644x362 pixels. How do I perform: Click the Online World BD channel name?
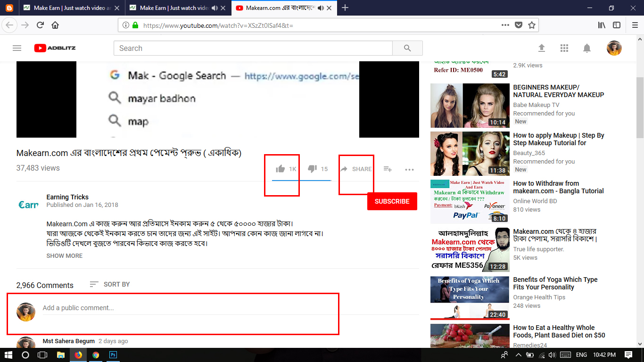click(x=535, y=201)
